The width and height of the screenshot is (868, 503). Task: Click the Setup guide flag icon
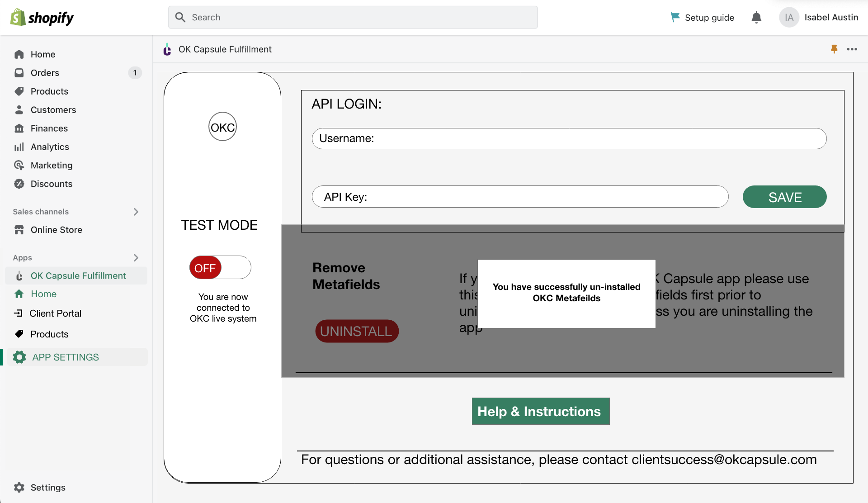tap(675, 17)
